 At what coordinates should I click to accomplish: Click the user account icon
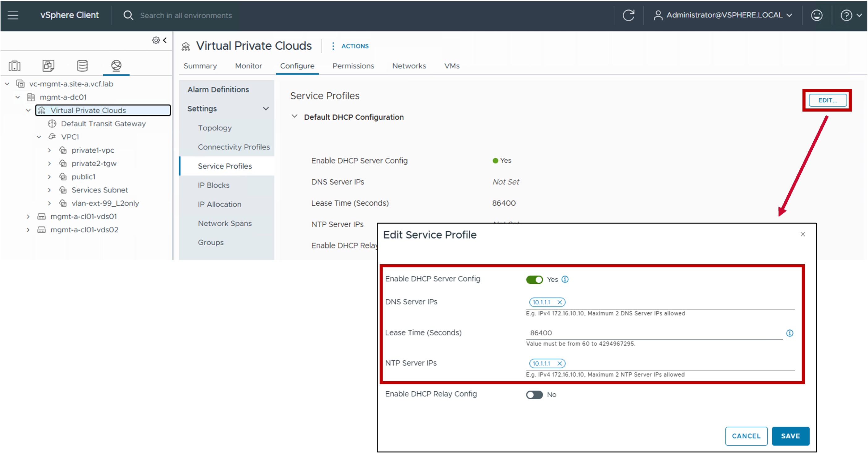(x=658, y=15)
